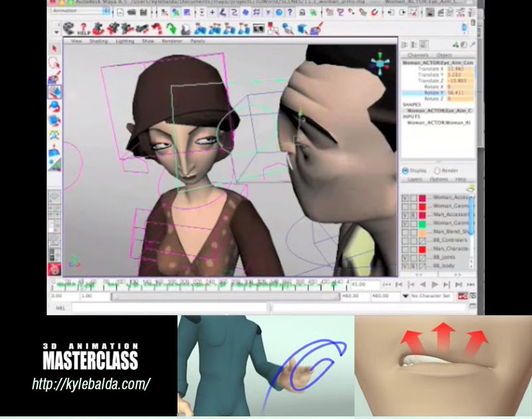Click the paintbrush shelf icon
The width and height of the screenshot is (532, 419).
coord(317,29)
